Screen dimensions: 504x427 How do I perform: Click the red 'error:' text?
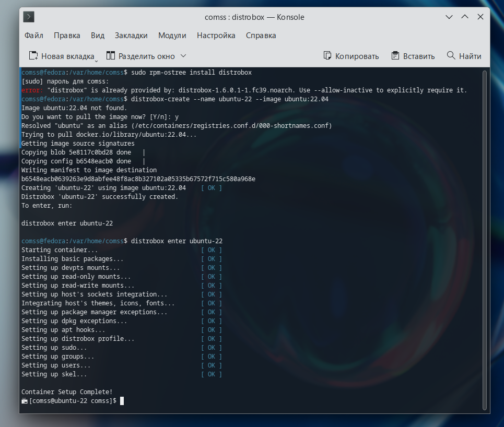[32, 90]
